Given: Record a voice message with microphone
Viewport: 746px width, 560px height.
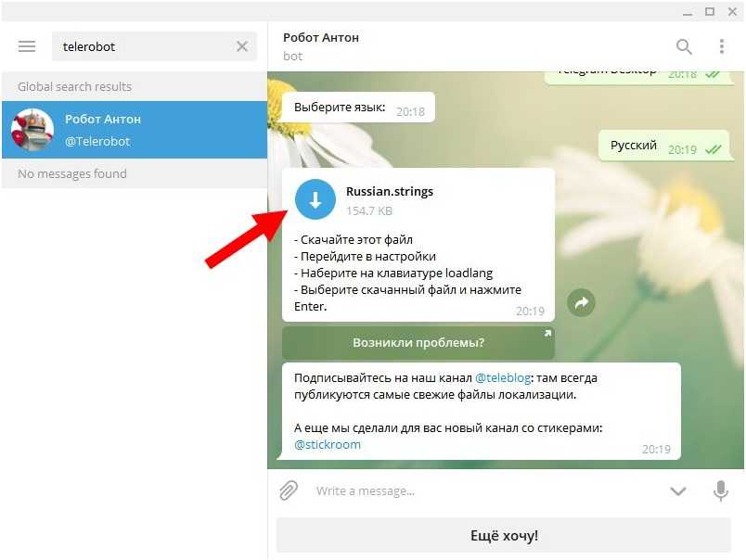Looking at the screenshot, I should [721, 490].
